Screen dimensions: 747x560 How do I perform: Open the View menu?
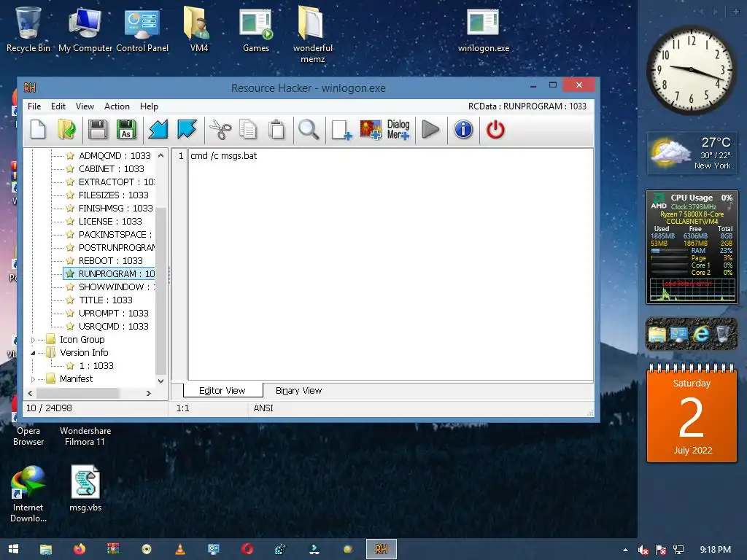click(85, 106)
